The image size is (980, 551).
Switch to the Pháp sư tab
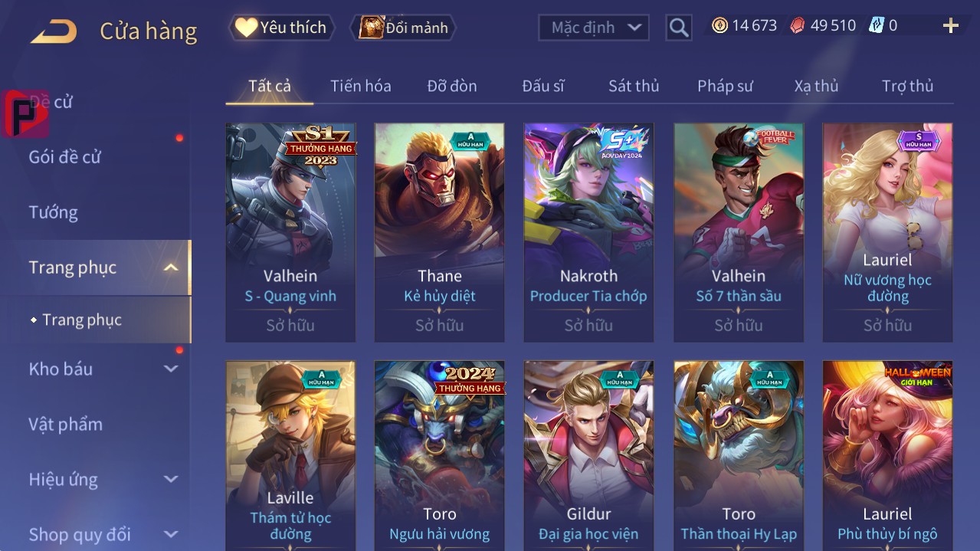(x=725, y=86)
